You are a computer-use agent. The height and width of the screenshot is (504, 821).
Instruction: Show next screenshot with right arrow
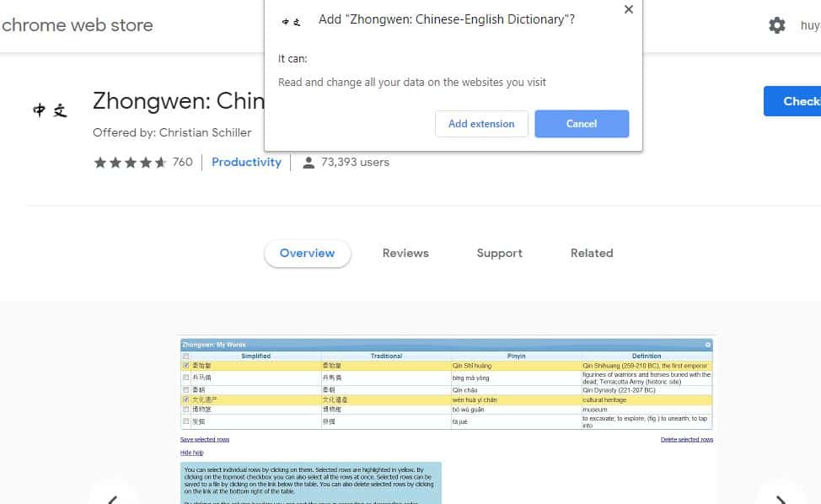[x=781, y=498]
